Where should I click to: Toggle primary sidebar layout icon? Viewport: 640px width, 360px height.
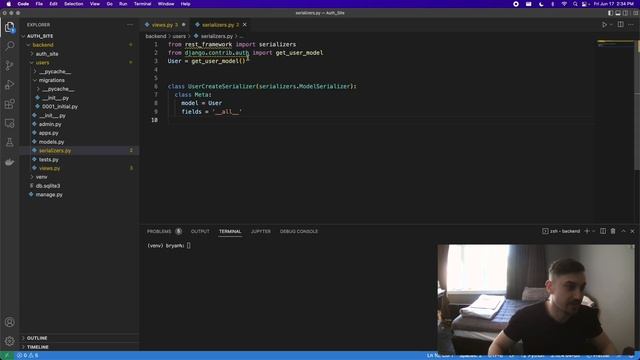[610, 13]
